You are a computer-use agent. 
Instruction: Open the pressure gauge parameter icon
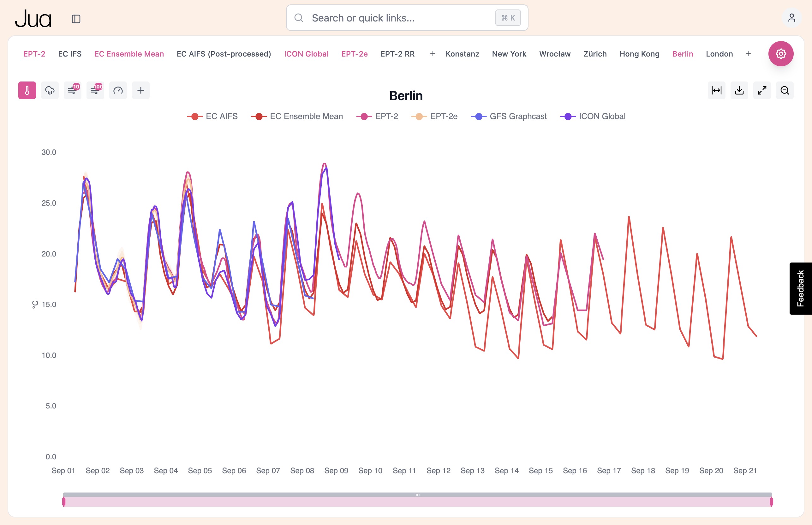tap(117, 90)
